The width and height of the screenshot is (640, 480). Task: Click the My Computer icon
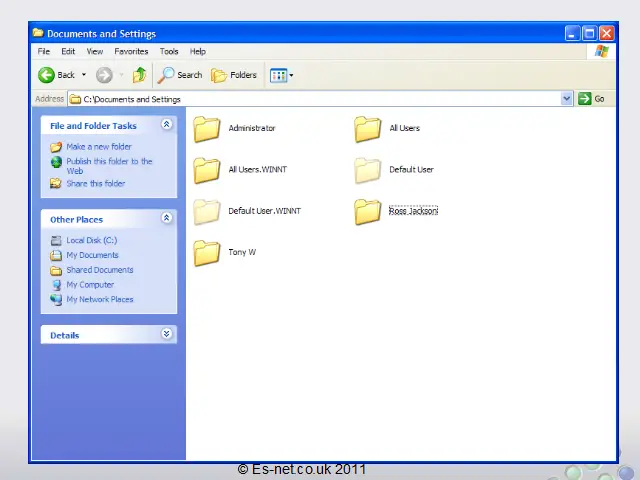point(56,285)
